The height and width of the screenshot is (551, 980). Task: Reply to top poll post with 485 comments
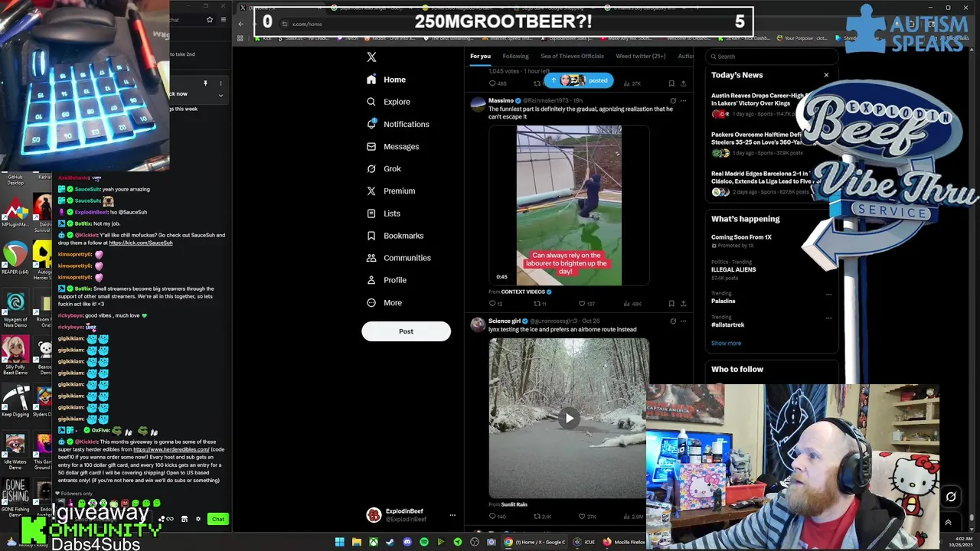pos(498,83)
